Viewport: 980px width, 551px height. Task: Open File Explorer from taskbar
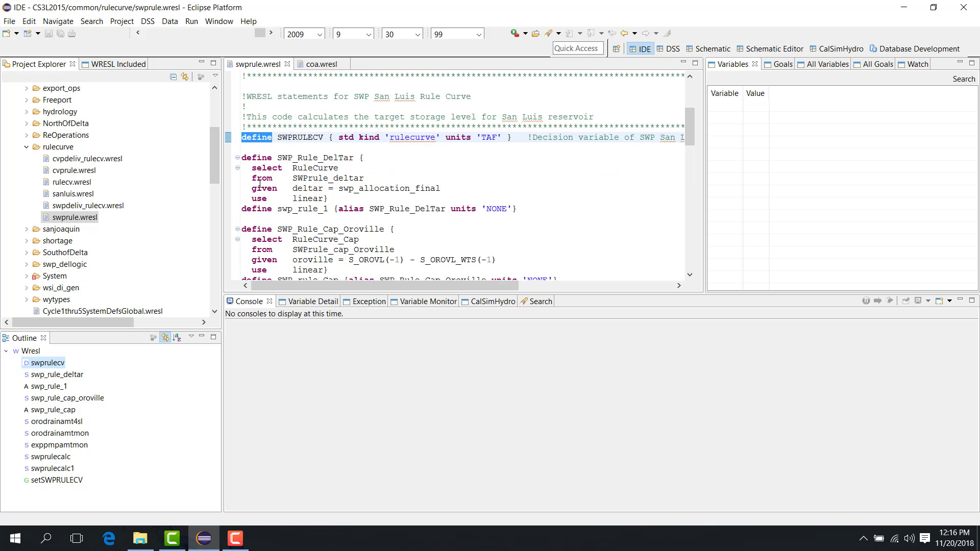point(140,538)
